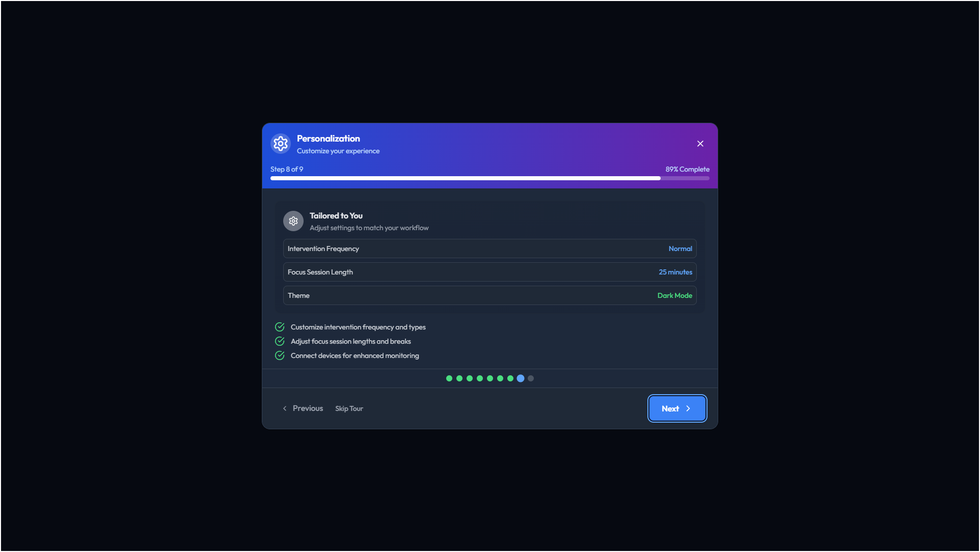
Task: Go back with the Previous button
Action: 308,408
